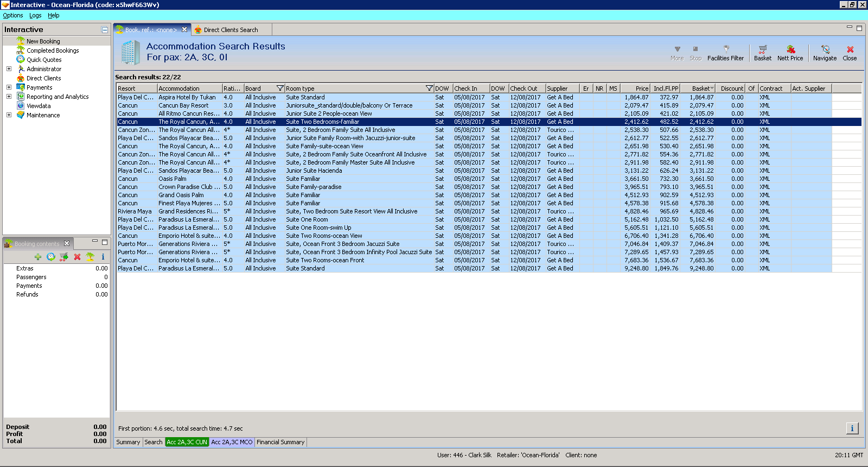868x467 pixels.
Task: Expand the Administrator tree node
Action: pyautogui.click(x=9, y=69)
